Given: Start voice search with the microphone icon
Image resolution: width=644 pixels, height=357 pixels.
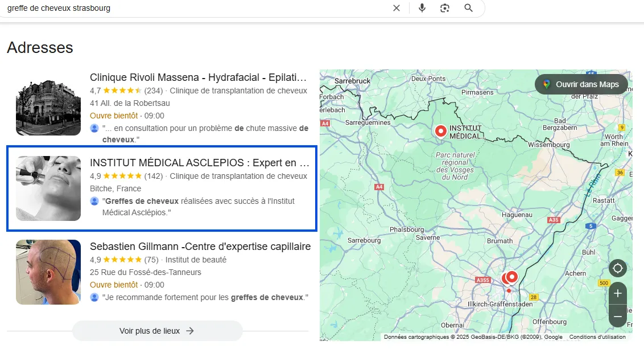Looking at the screenshot, I should pos(422,8).
